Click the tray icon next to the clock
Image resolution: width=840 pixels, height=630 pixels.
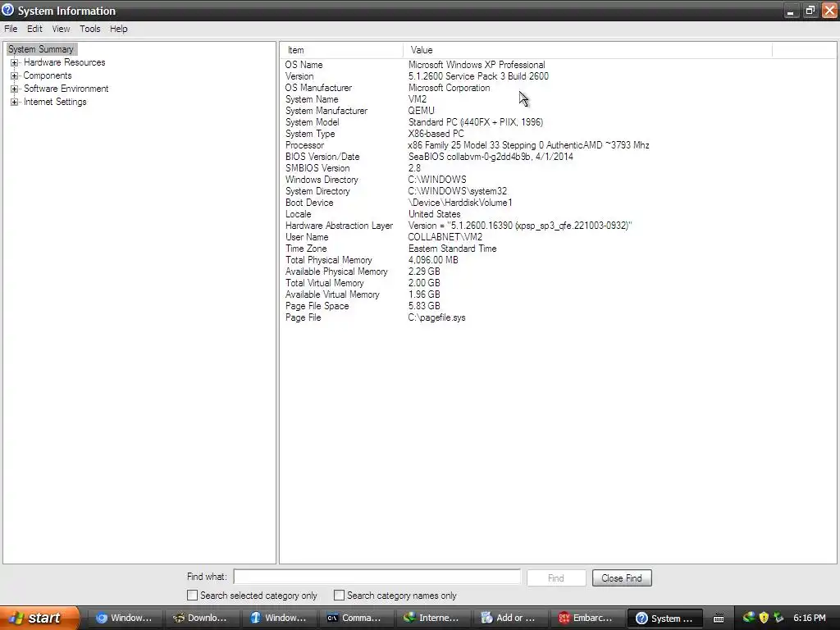[778, 618]
